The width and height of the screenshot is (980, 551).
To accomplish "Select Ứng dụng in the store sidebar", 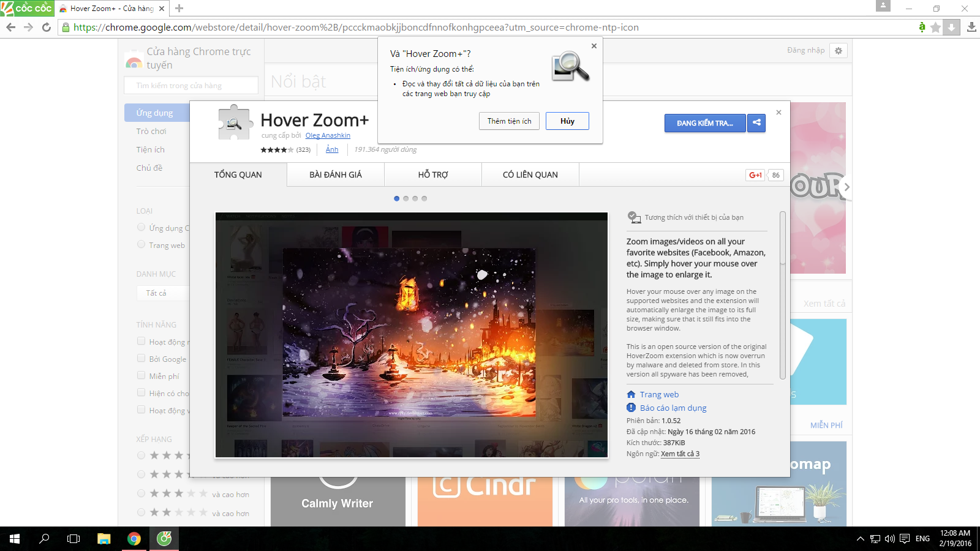I will click(x=157, y=113).
